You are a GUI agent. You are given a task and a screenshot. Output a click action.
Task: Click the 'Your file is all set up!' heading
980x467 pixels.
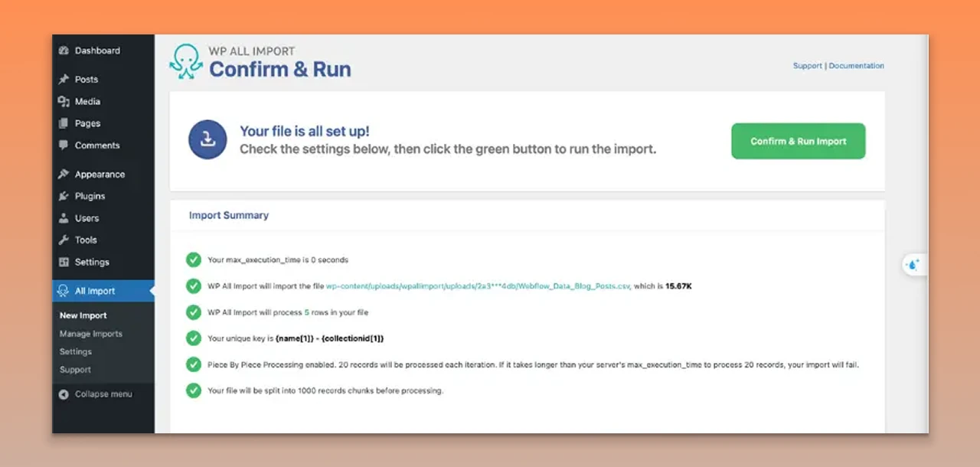(x=305, y=132)
